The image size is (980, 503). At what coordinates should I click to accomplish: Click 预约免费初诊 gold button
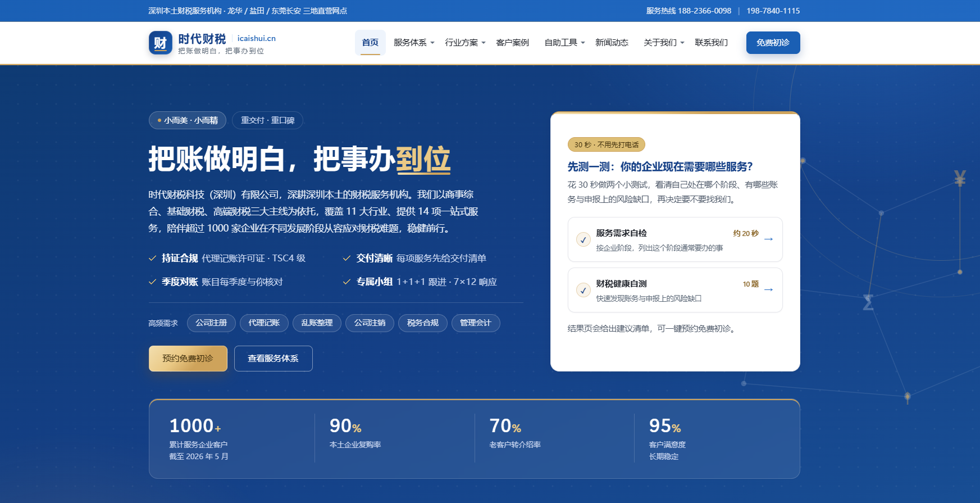click(188, 359)
